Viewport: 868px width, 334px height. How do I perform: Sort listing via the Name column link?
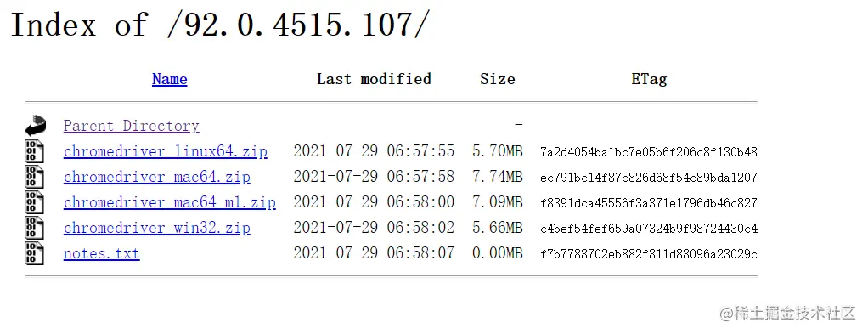pos(169,79)
